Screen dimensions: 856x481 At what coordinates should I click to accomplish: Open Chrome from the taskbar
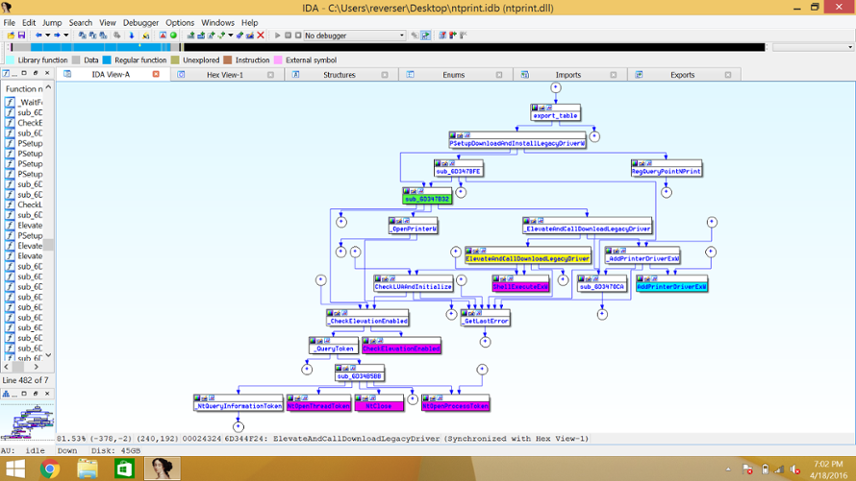pyautogui.click(x=50, y=468)
